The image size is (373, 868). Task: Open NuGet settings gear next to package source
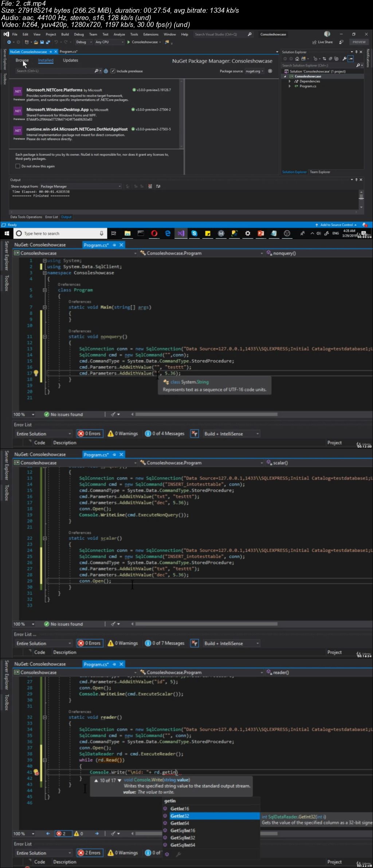coord(270,71)
